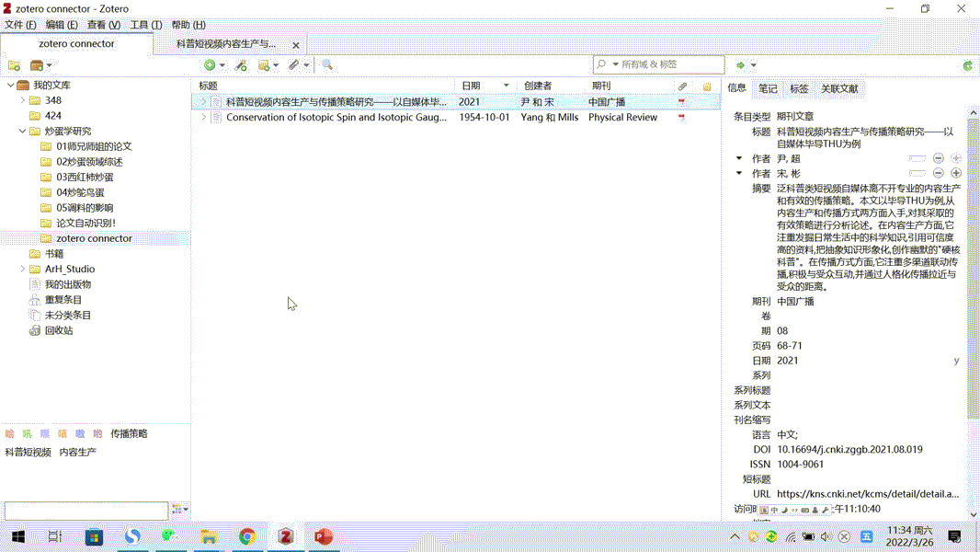Click the New Collection toolbar icon
Image resolution: width=980 pixels, height=552 pixels.
[x=14, y=65]
